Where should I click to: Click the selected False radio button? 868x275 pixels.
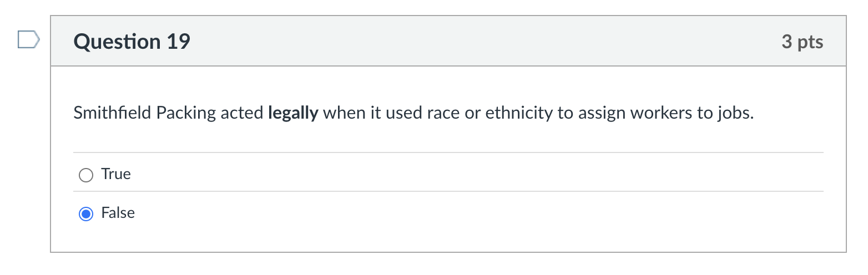(x=85, y=214)
